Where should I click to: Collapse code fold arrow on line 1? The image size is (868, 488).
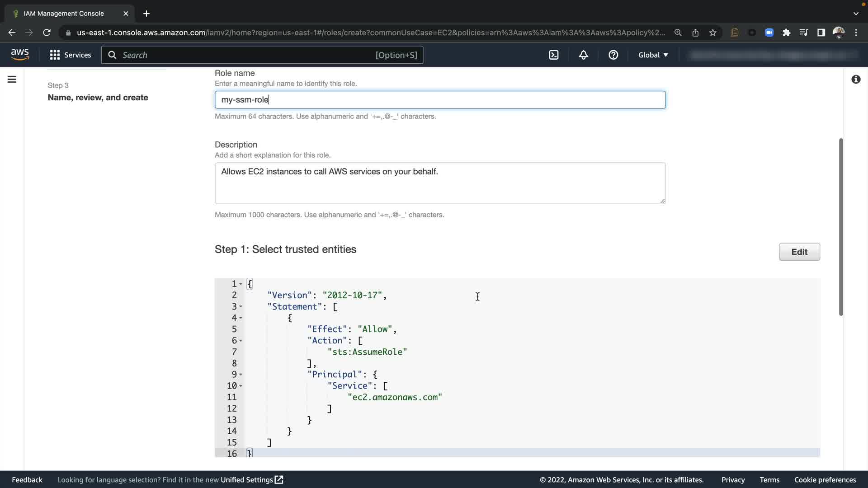pos(241,284)
